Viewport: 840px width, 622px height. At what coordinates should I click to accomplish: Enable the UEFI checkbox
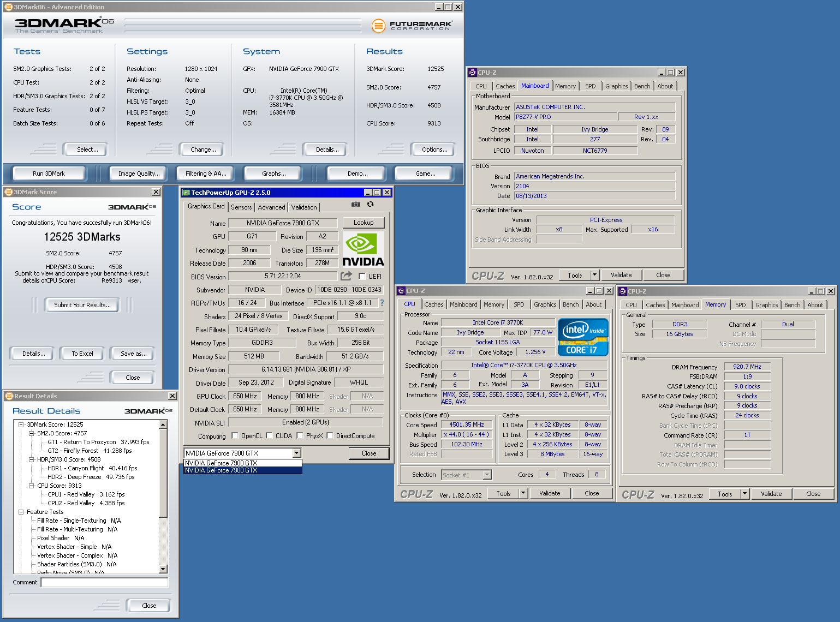(x=362, y=276)
